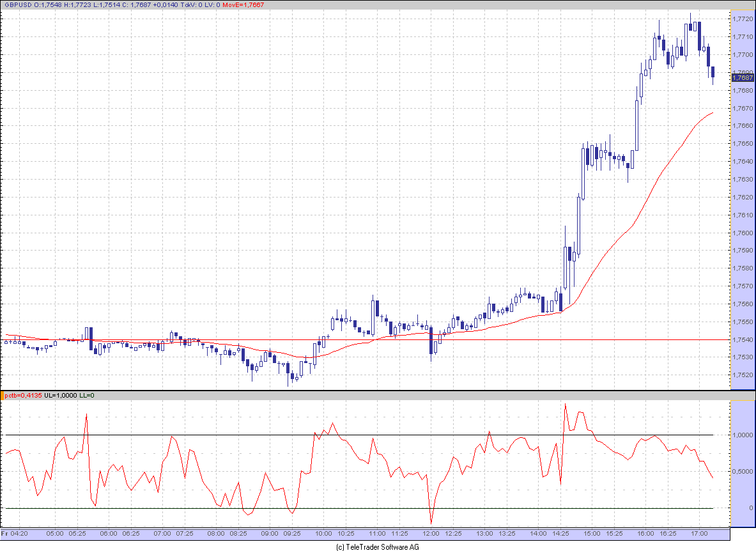Screen dimensions: 756x551
Task: Select the open value O:1,7548
Action: (x=48, y=5)
